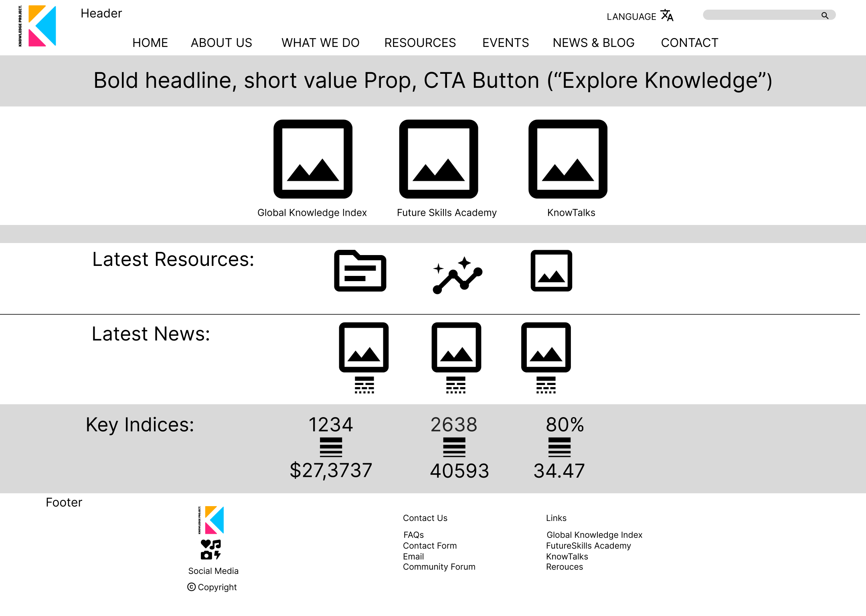Open the KnowTalks image tile
866x616 pixels.
click(x=568, y=159)
